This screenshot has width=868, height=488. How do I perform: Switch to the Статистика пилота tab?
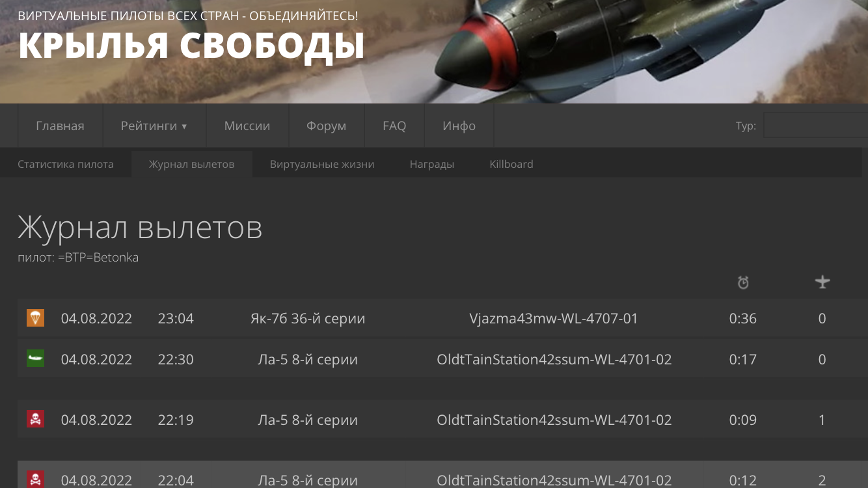[x=66, y=164]
